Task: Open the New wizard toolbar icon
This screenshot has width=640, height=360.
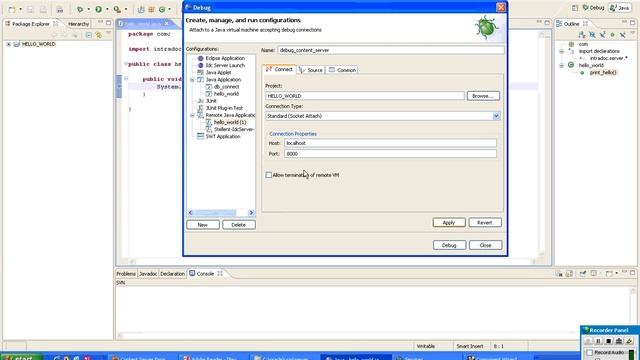Action: [12, 9]
